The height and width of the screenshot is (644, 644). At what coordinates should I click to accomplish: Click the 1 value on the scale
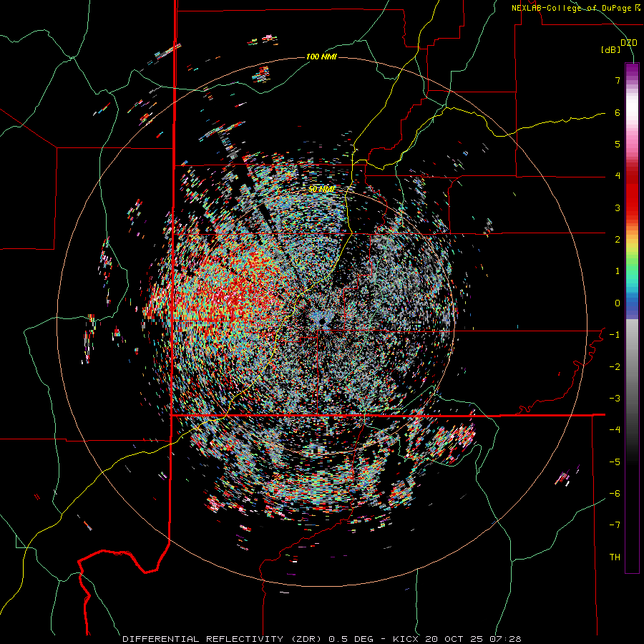pos(618,271)
